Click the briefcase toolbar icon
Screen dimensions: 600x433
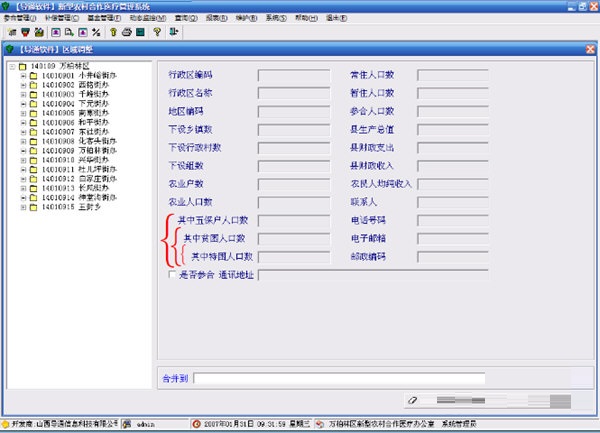click(x=39, y=33)
